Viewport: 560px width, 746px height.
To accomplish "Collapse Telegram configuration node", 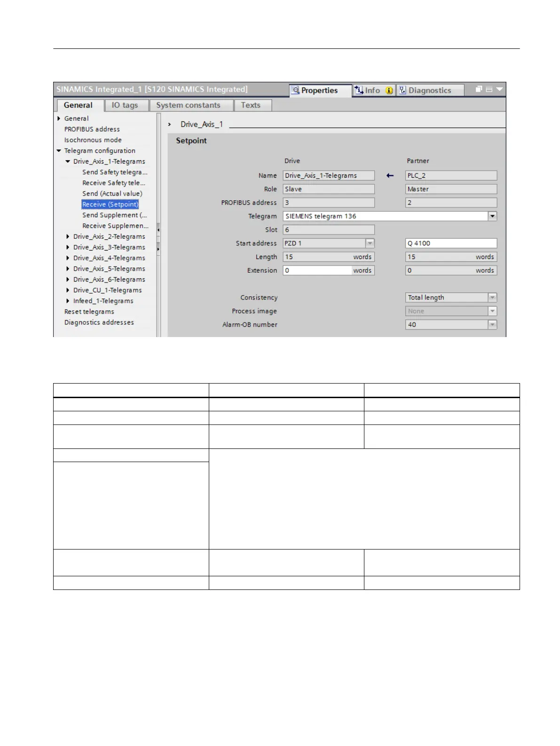I will coord(59,151).
